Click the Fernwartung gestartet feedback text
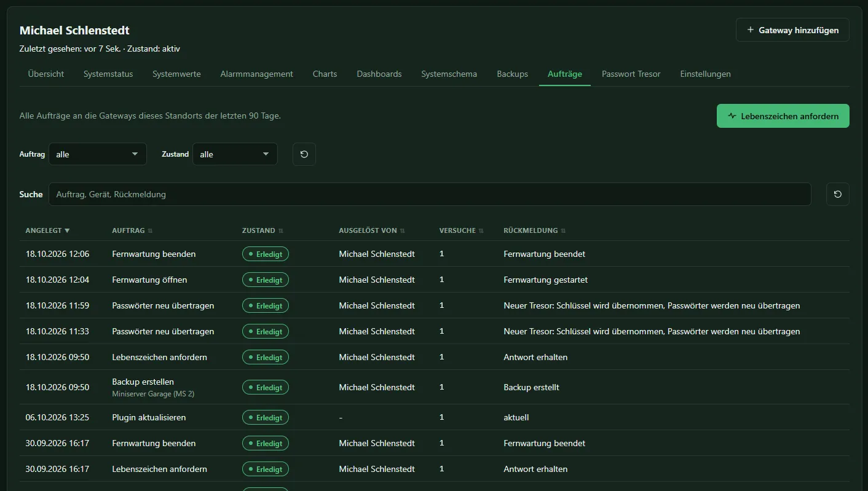The height and width of the screenshot is (491, 868). pyautogui.click(x=545, y=280)
